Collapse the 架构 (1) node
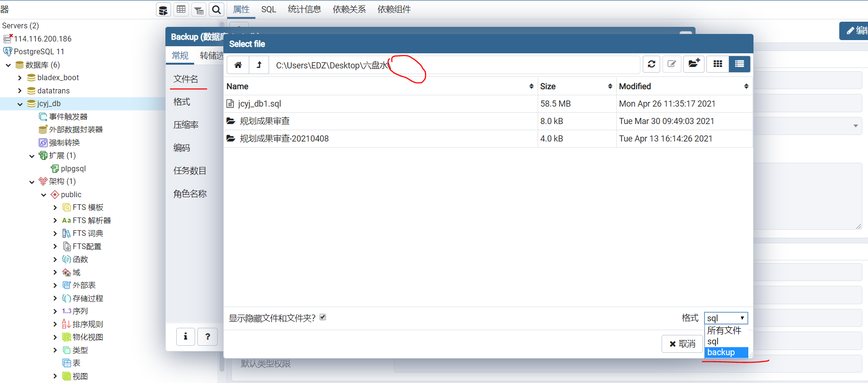This screenshot has height=383, width=868. click(32, 182)
